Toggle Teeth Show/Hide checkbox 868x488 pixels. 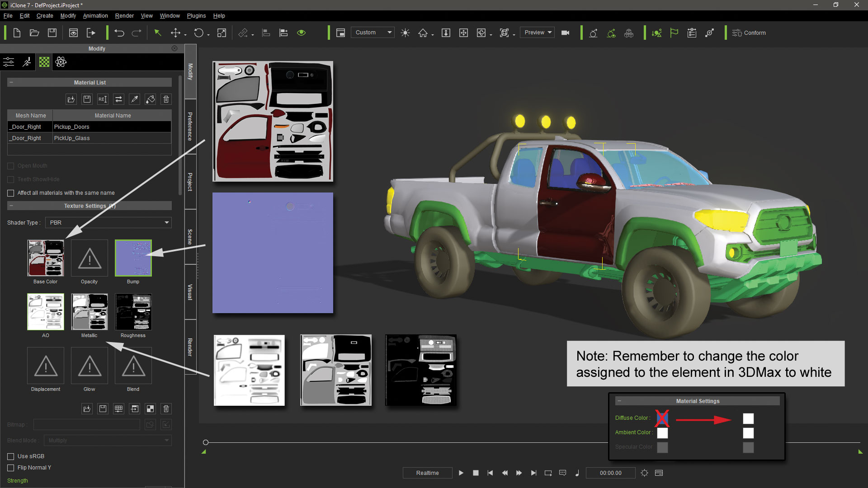point(11,179)
